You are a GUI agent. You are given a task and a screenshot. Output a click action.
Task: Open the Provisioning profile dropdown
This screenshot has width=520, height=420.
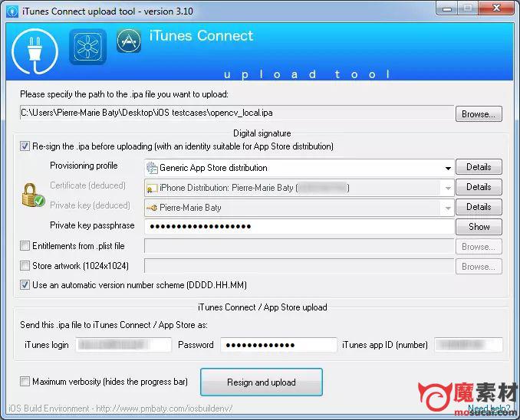click(x=448, y=168)
